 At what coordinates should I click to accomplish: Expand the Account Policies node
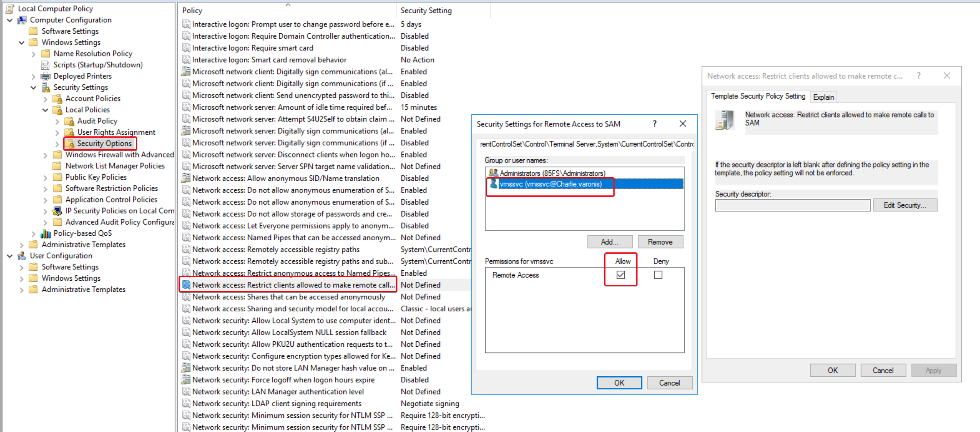tap(45, 99)
